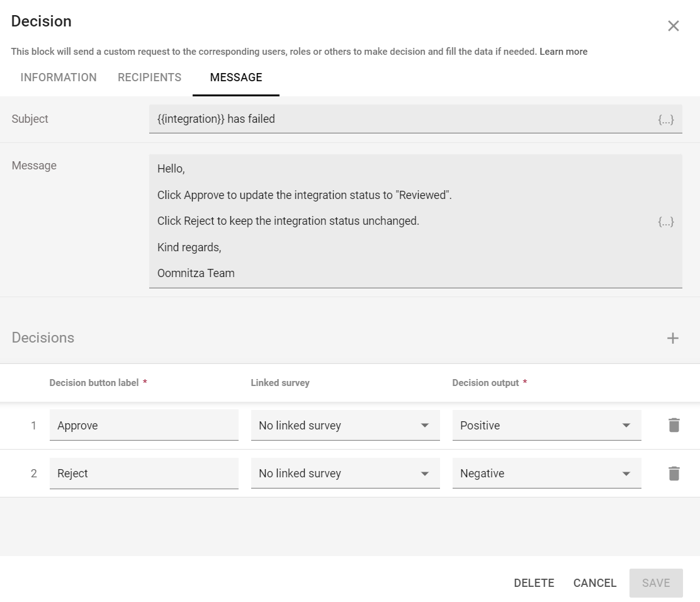700x602 pixels.
Task: Open the variable picker for the Message body
Action: pos(666,221)
